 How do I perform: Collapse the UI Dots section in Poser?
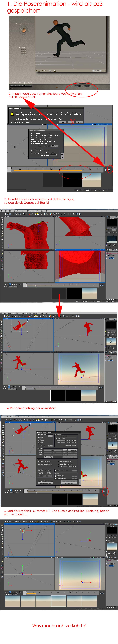click(x=19, y=47)
